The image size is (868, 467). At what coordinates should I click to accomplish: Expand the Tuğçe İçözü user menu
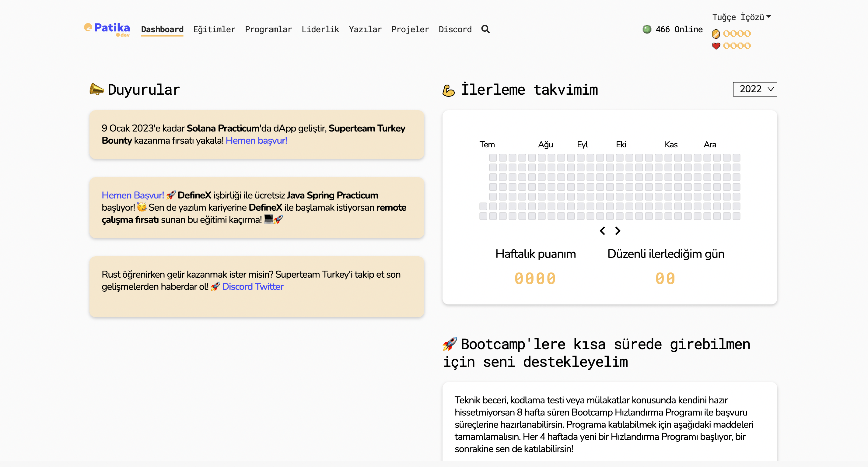[x=741, y=17]
